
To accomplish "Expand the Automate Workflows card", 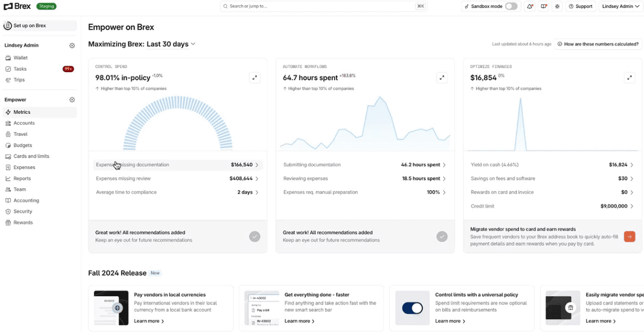I will pyautogui.click(x=442, y=78).
